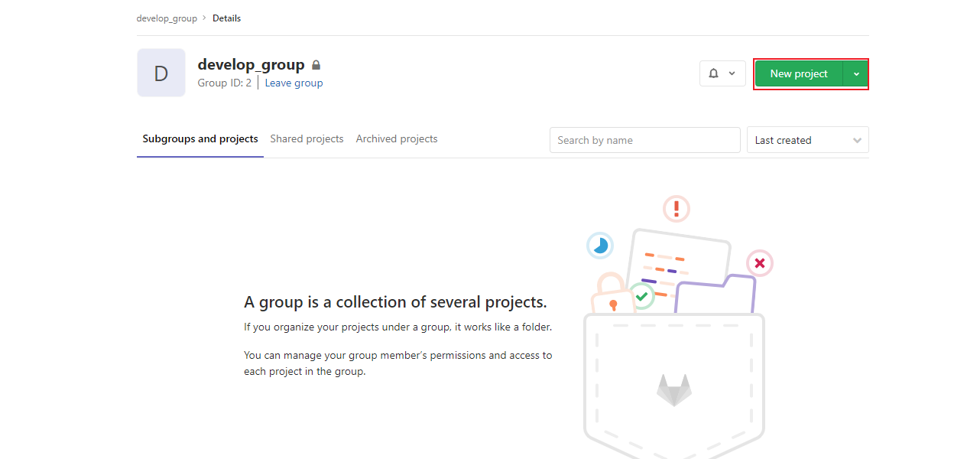This screenshot has height=459, width=980.
Task: Click the develop_group heading title
Action: (251, 65)
